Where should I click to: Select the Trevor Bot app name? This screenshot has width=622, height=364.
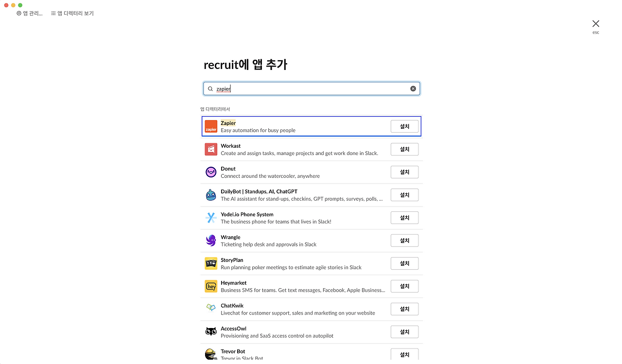point(233,351)
